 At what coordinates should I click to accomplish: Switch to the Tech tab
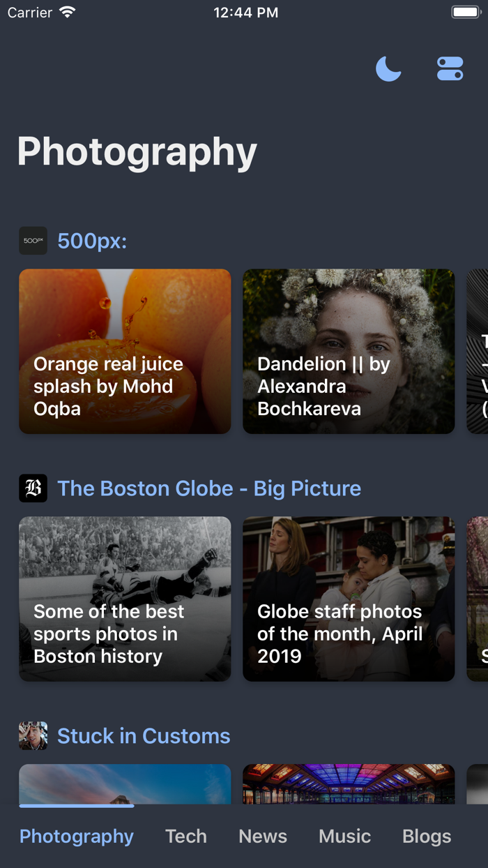185,836
